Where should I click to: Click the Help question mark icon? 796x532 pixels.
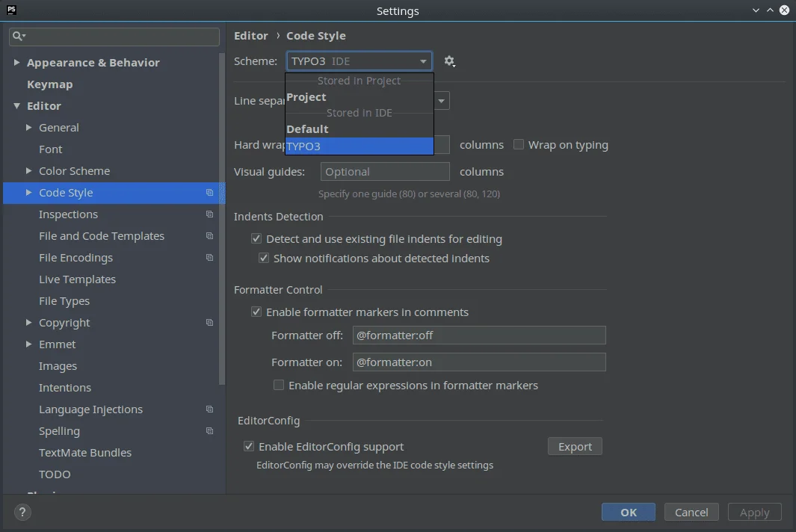22,513
